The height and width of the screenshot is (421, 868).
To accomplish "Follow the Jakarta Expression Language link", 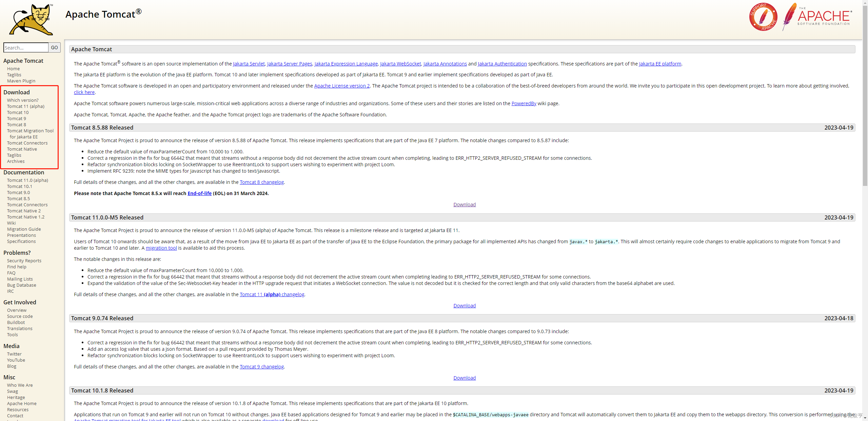I will (x=346, y=64).
